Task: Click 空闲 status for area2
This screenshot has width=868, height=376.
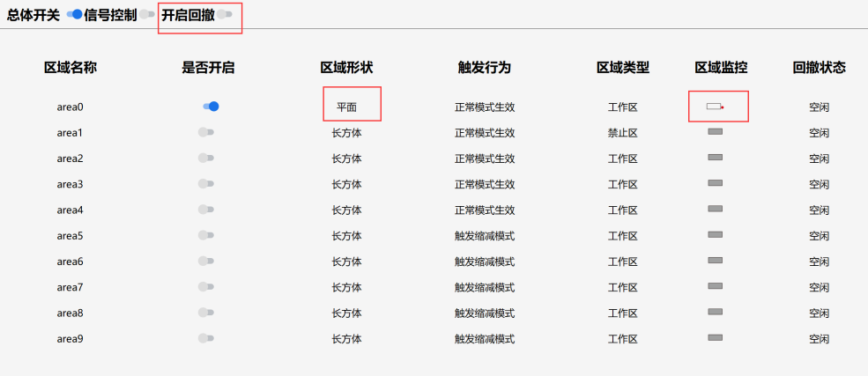Action: 820,159
